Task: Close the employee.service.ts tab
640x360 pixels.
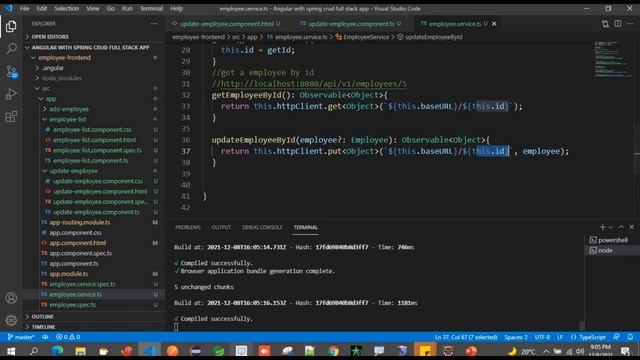Action: [494, 24]
